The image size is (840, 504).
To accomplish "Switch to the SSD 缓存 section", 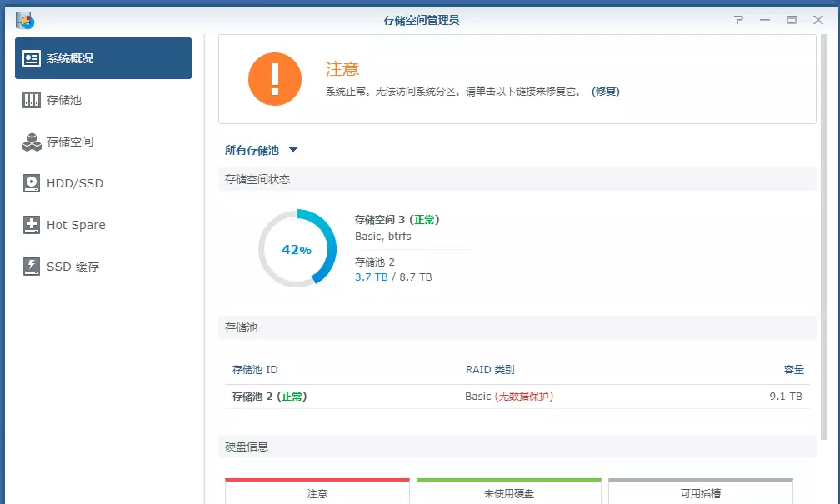I will point(75,267).
